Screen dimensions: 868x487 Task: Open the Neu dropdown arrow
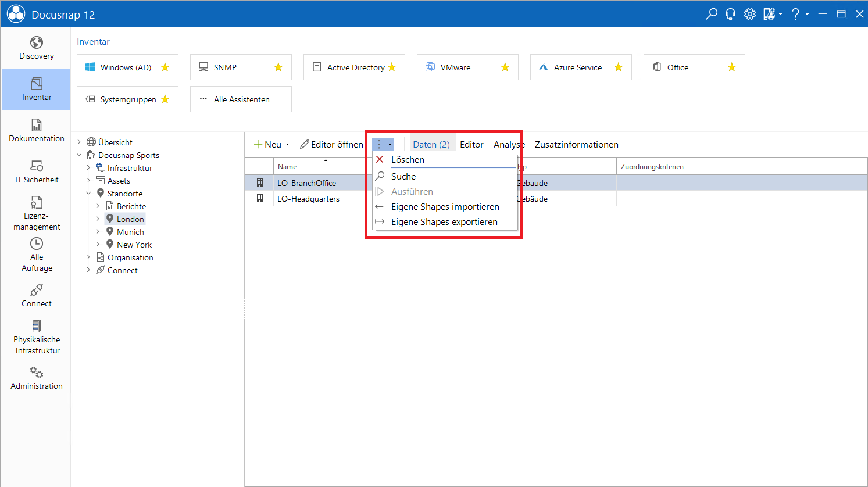point(287,145)
